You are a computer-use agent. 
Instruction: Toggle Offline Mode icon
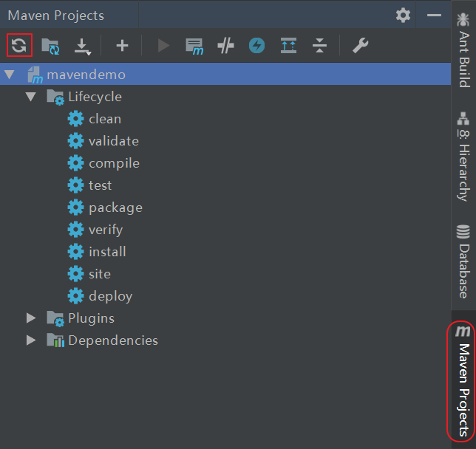[x=225, y=46]
